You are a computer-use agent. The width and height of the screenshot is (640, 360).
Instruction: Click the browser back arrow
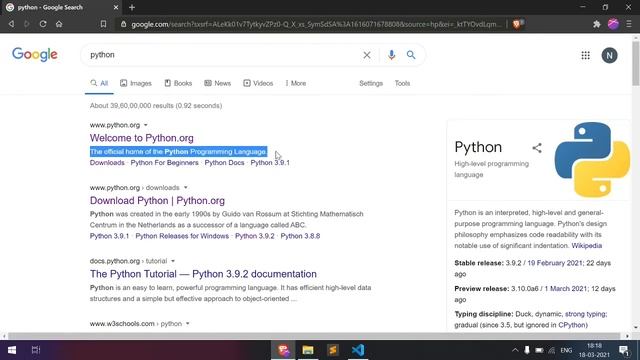point(11,24)
